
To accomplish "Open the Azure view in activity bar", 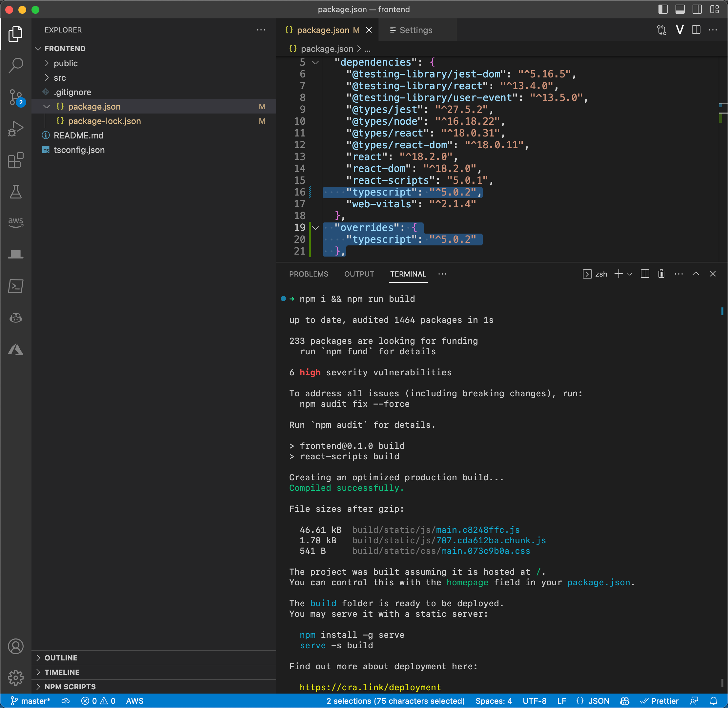I will click(16, 349).
